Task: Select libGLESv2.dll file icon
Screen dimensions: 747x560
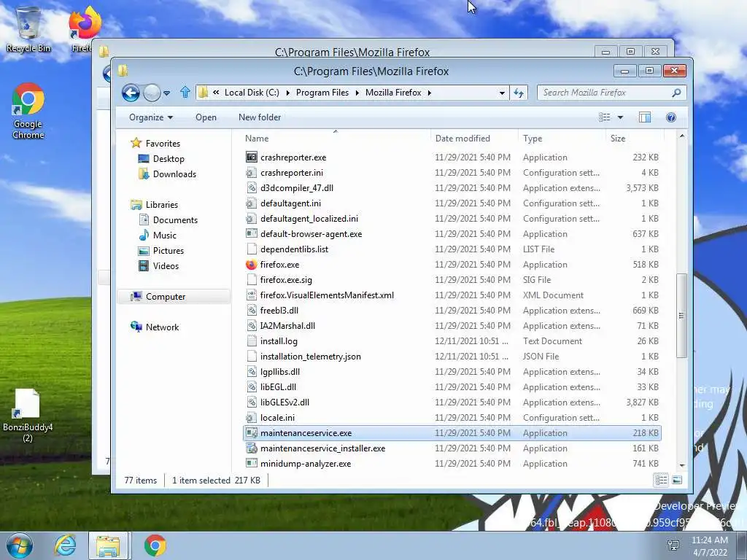Action: tap(251, 402)
